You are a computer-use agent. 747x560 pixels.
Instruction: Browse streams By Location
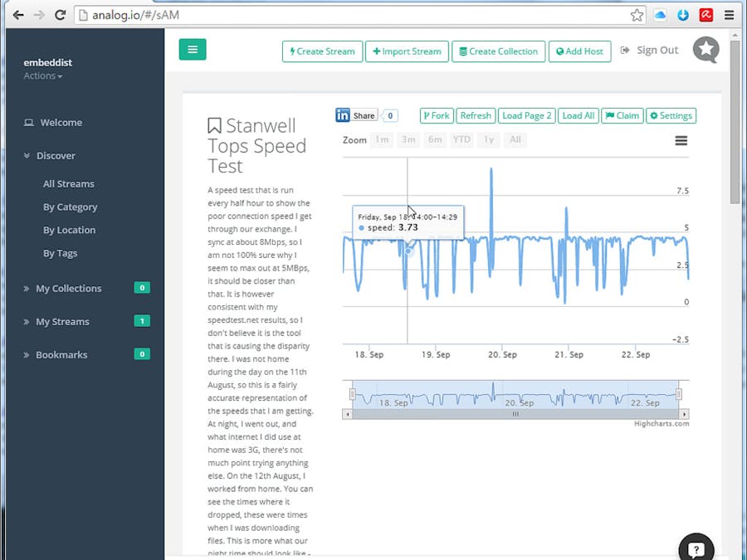click(69, 230)
